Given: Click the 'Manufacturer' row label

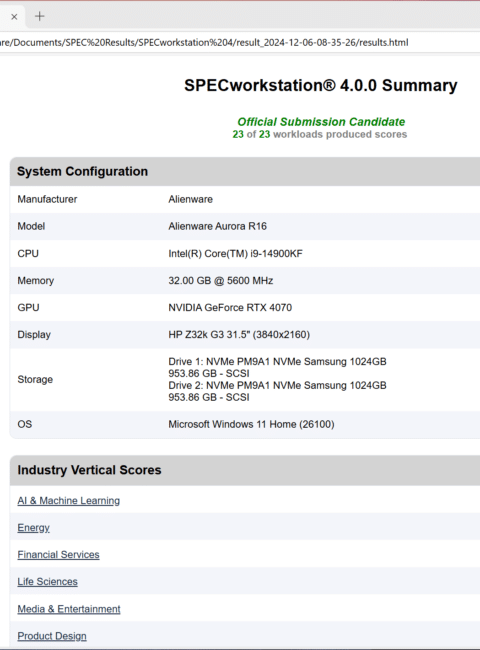Looking at the screenshot, I should pyautogui.click(x=47, y=199).
